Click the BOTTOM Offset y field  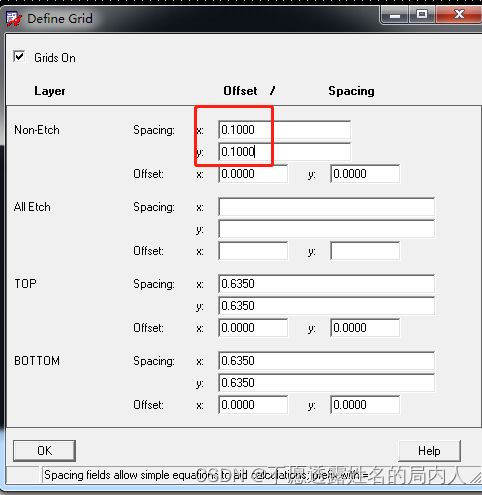[365, 405]
